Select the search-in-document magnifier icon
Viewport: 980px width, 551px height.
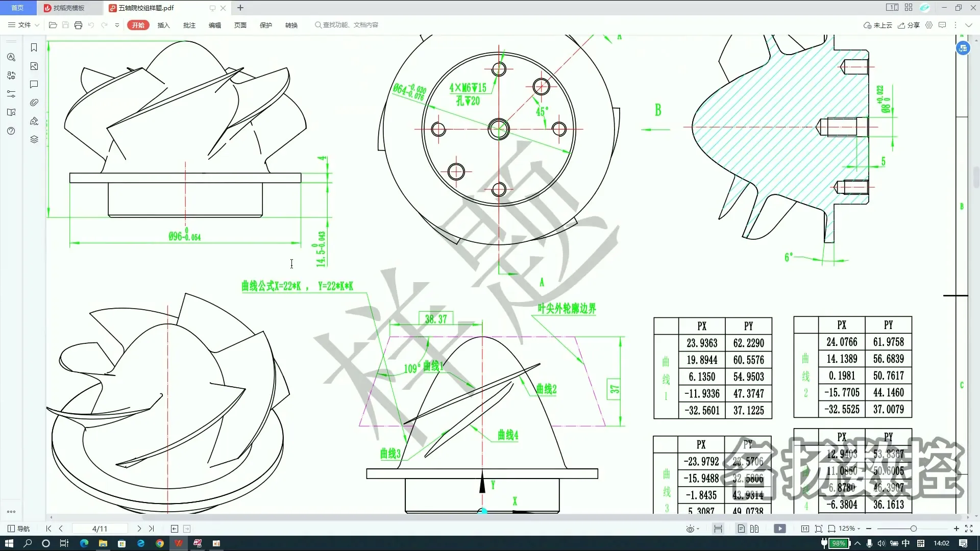pos(11,57)
